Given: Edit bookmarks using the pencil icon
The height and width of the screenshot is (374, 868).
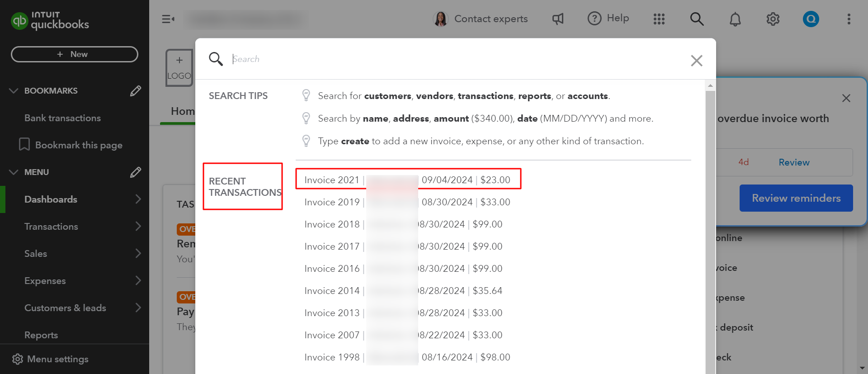Looking at the screenshot, I should coord(135,91).
